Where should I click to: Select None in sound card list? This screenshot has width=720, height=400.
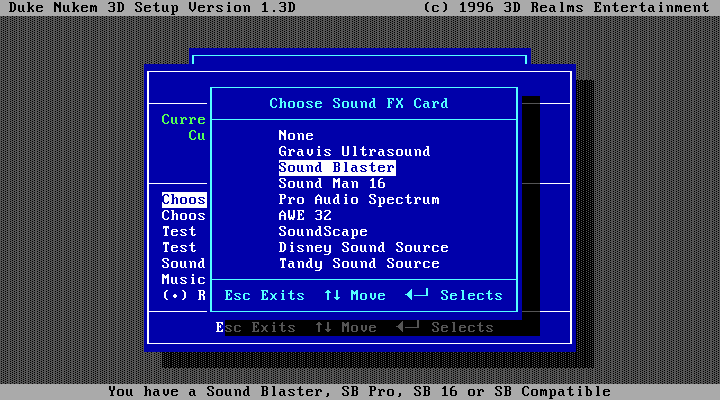296,135
